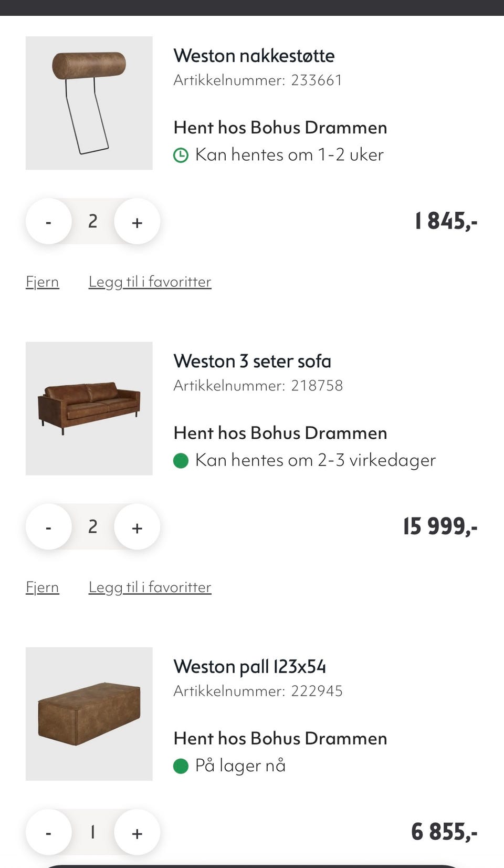Click green dot beside På lager nå
The image size is (504, 868).
[x=181, y=766]
